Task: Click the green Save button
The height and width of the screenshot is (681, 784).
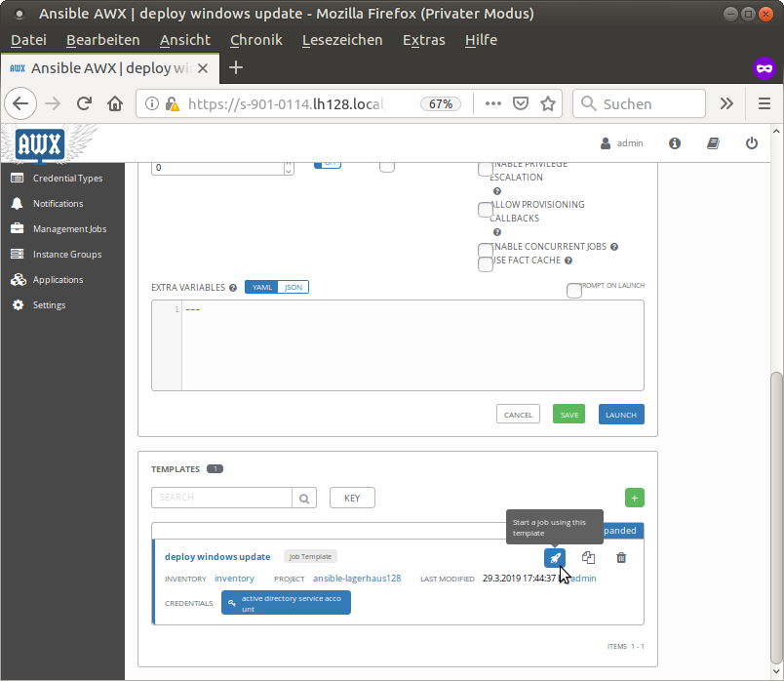Action: (569, 415)
